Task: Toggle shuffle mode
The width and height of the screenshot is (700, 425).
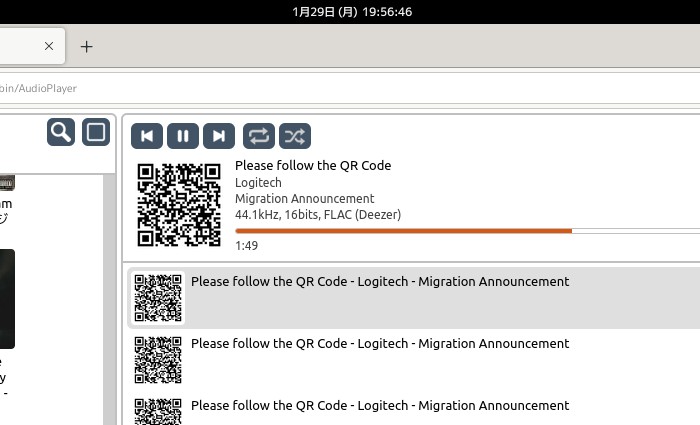Action: 295,136
